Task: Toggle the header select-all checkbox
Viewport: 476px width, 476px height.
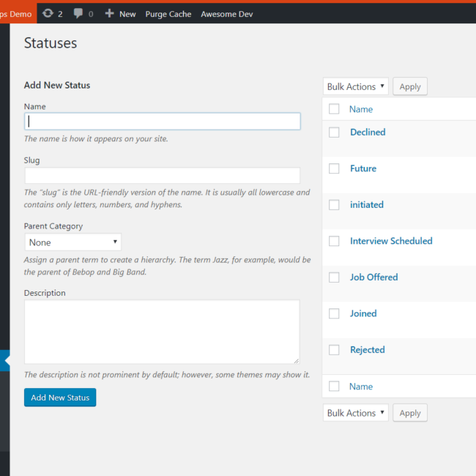Action: point(334,109)
